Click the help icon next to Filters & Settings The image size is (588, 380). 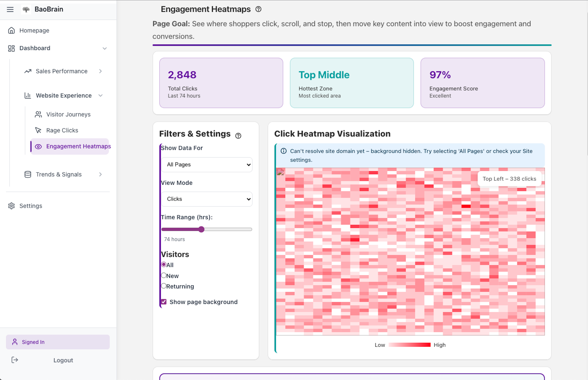(238, 136)
